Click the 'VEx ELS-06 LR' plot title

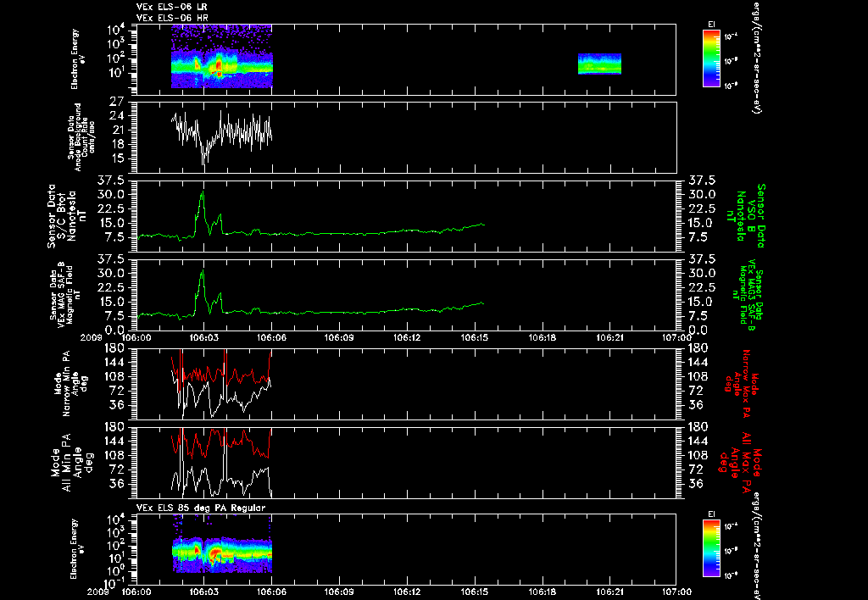tap(171, 7)
